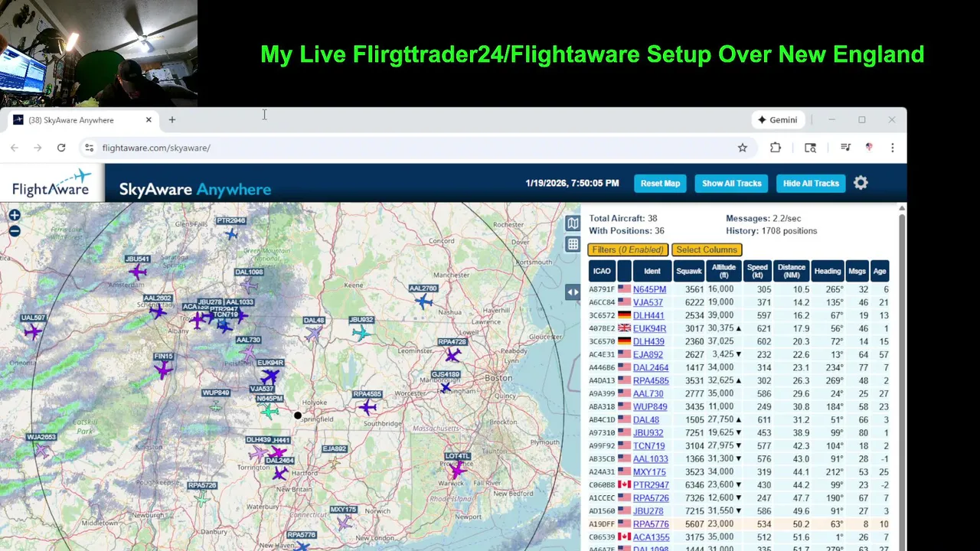
Task: Click ICAO code A8791F in table
Action: 602,289
